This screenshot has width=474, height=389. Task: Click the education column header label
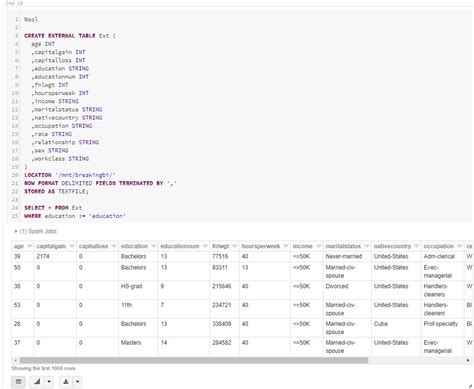point(134,246)
